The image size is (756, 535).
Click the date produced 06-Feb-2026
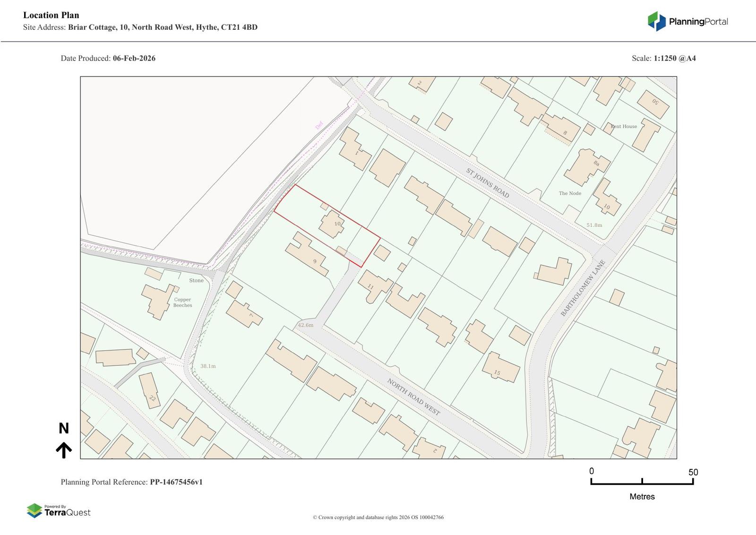tap(134, 59)
